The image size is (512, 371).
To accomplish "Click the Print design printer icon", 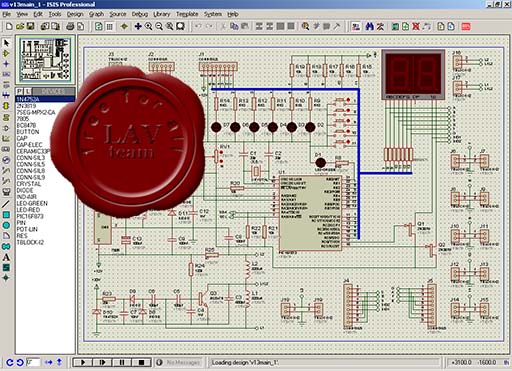I will coord(70,26).
